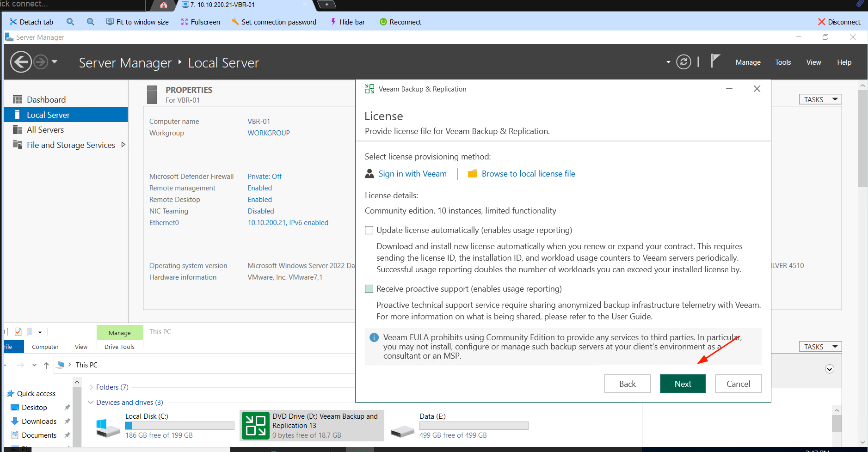Click the Remote Desktop Enabled link
868x452 pixels.
(x=259, y=200)
